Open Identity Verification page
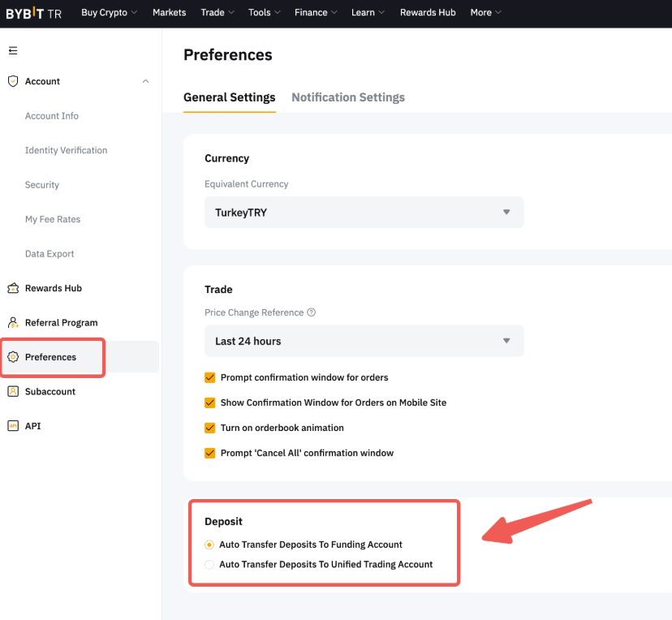Viewport: 672px width, 620px height. (x=66, y=150)
